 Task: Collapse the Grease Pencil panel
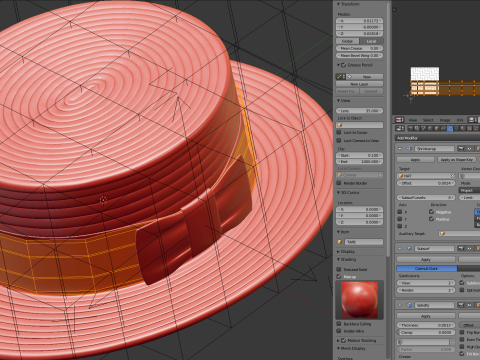coord(339,65)
